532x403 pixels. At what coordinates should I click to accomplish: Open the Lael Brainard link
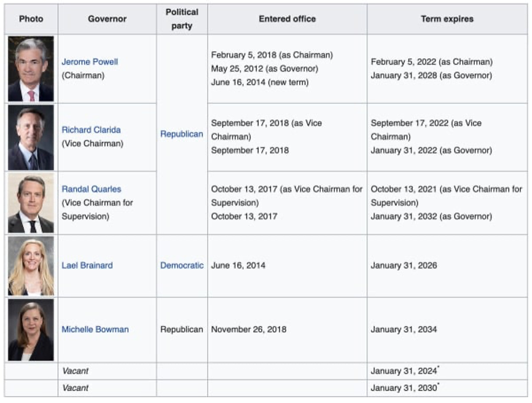click(87, 265)
